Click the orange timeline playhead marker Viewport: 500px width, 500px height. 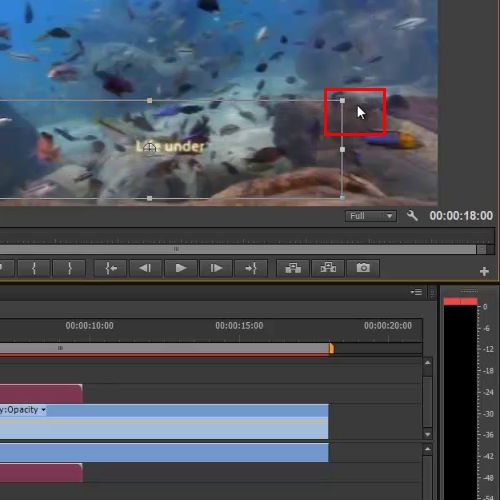point(331,348)
